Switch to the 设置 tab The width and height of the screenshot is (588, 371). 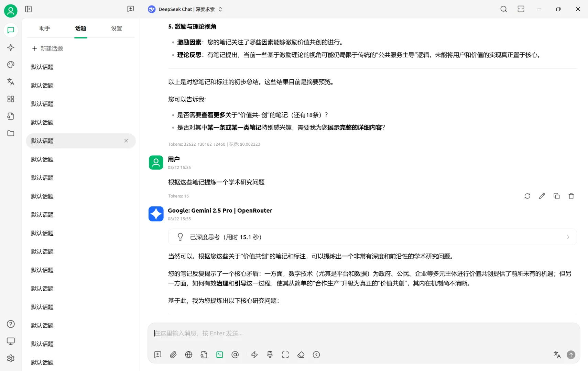116,29
